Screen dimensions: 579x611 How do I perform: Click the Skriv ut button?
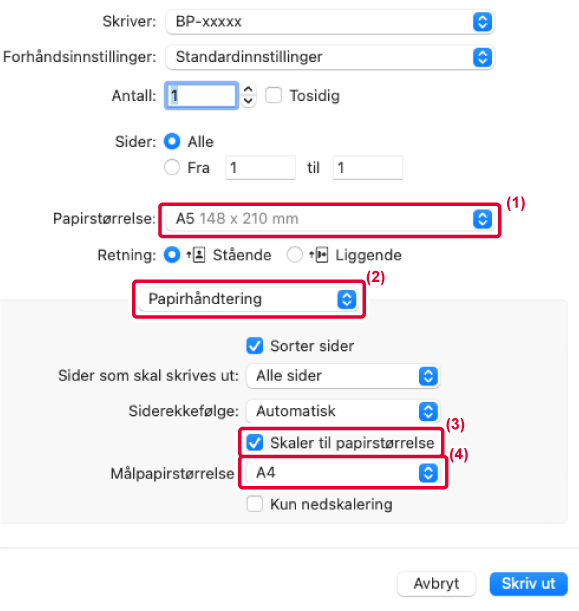(x=528, y=584)
